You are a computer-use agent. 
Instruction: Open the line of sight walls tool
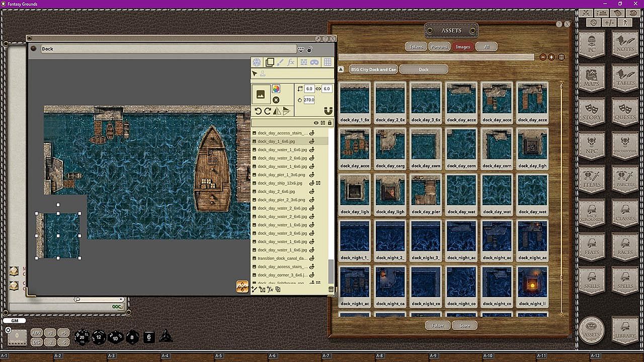[x=304, y=62]
